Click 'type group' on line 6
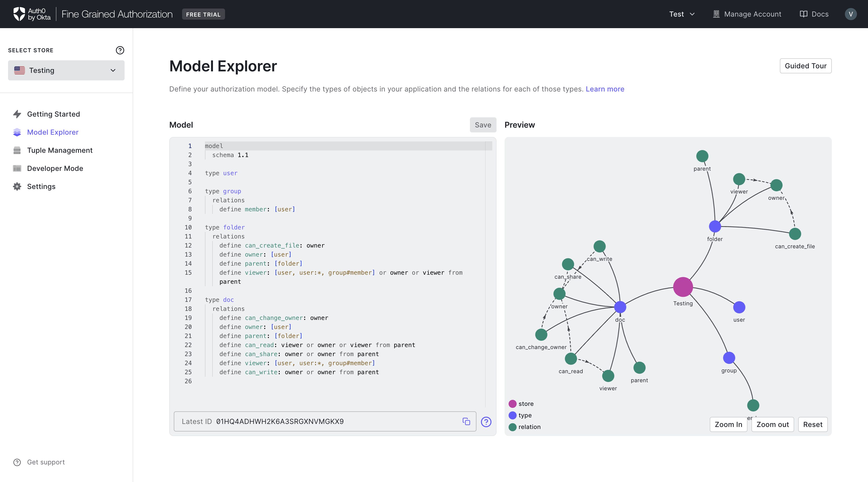Viewport: 868px width, 482px height. [223, 191]
